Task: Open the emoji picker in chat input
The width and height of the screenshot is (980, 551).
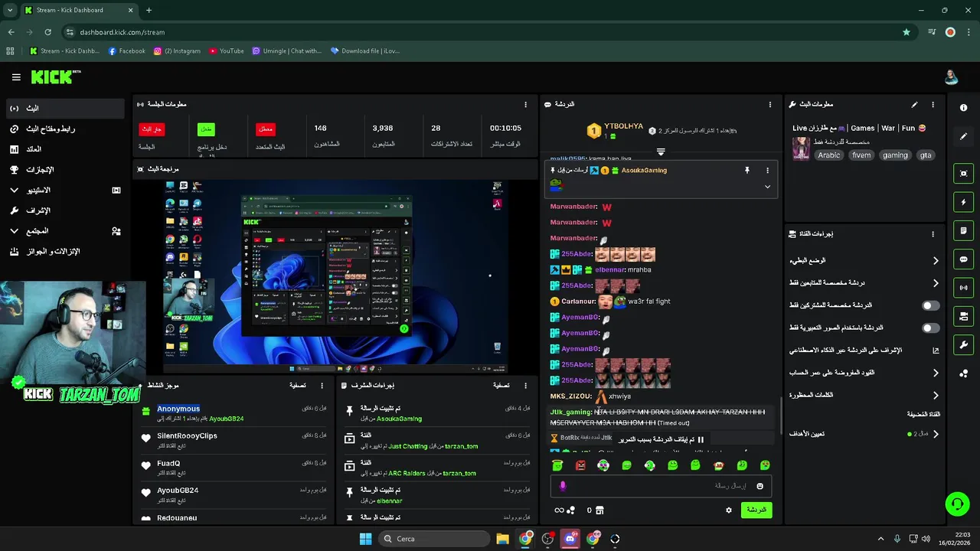Action: click(x=759, y=486)
